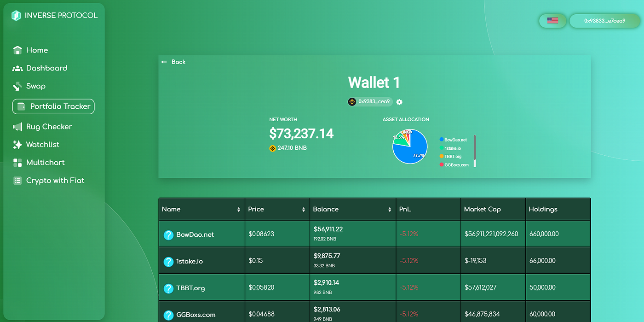Screen dimensions: 644x322
Task: Open wallet settings gear icon
Action: click(399, 102)
